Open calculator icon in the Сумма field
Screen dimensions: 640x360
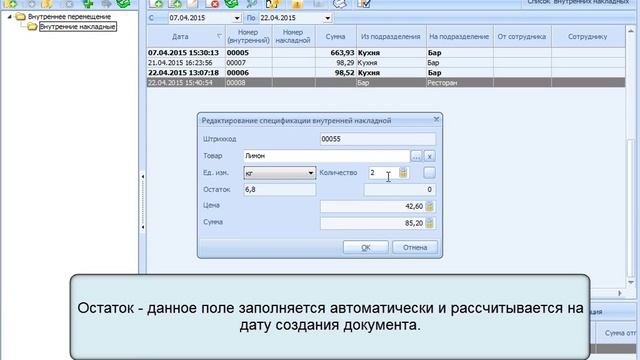pos(429,223)
